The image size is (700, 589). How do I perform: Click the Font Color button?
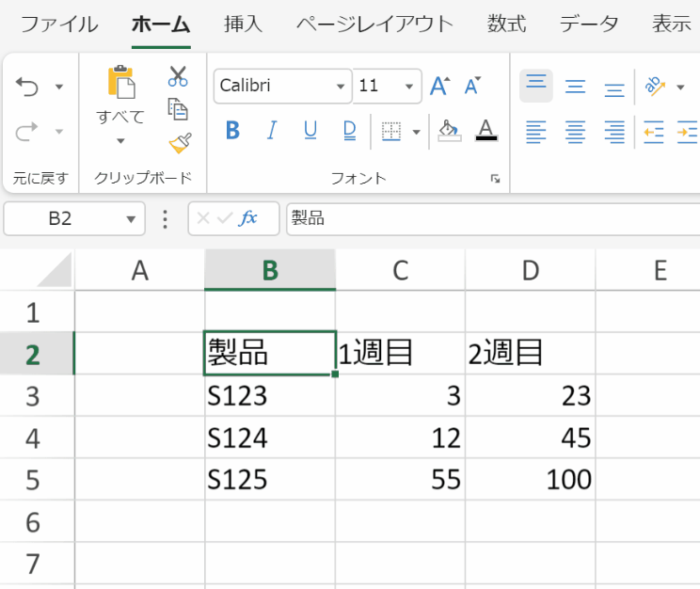(485, 131)
